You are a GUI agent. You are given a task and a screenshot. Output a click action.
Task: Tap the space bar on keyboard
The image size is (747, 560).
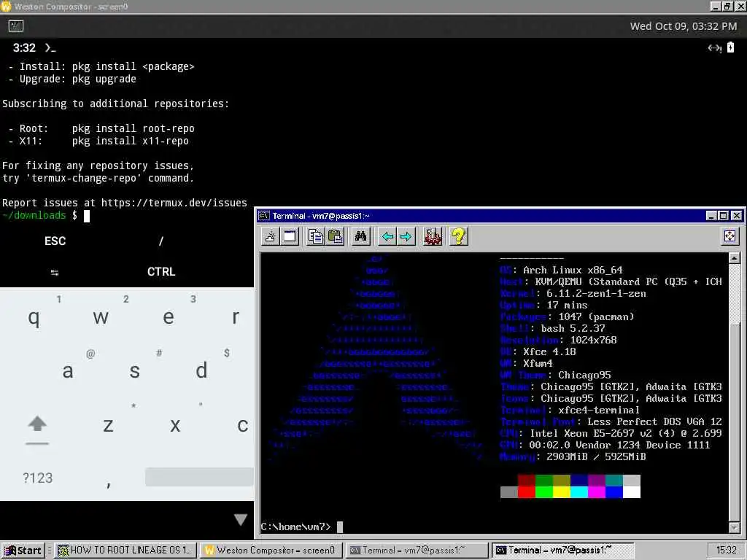point(199,477)
